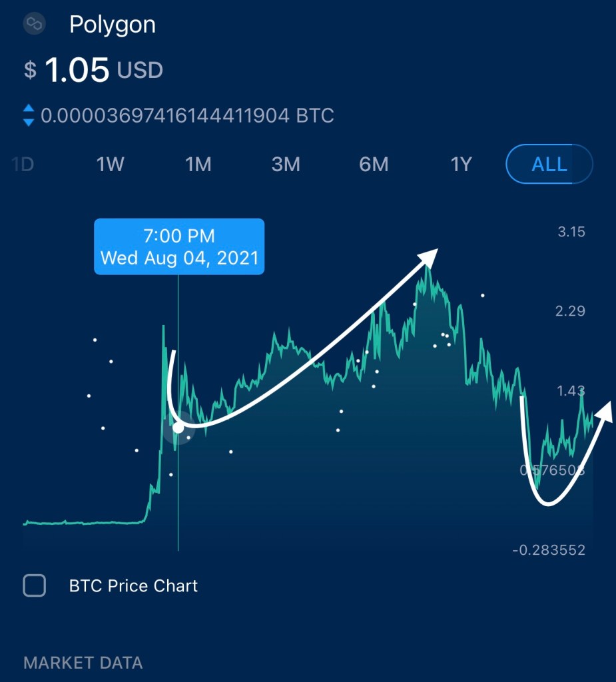Enable the BTC Price Chart checkbox
The image size is (616, 682).
click(35, 586)
